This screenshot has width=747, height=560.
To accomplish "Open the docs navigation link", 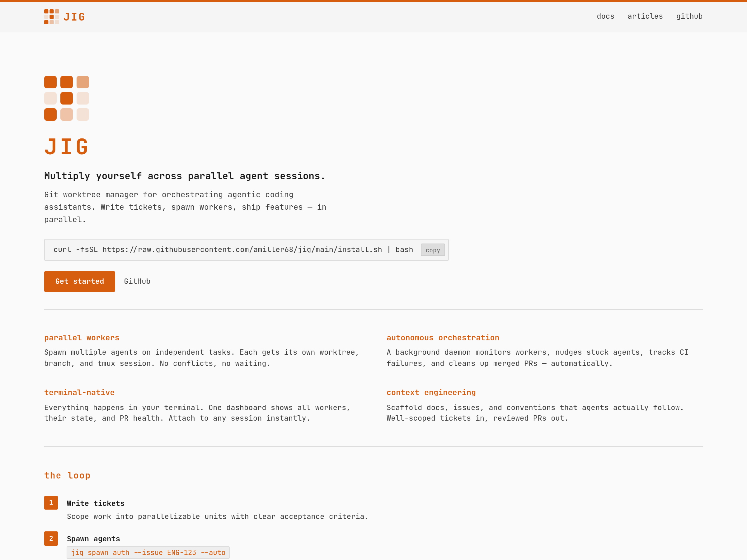I will coord(605,16).
